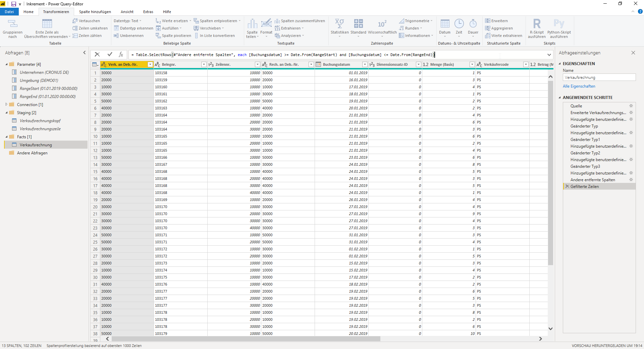This screenshot has height=349, width=644.
Task: Select the Statistiken icon in Zahlenspalte
Action: coord(339,24)
